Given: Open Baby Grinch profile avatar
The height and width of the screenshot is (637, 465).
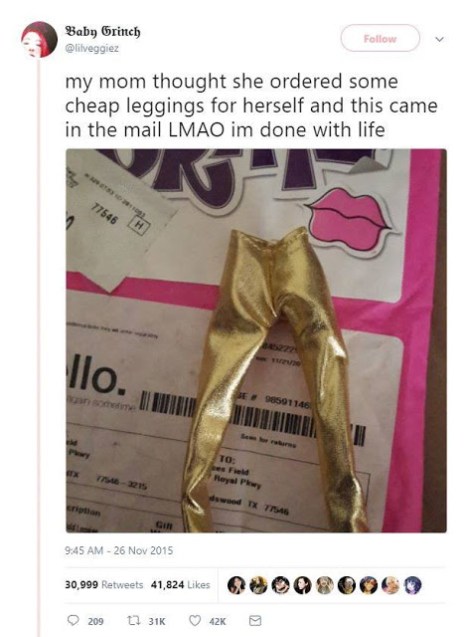Looking at the screenshot, I should click(39, 39).
